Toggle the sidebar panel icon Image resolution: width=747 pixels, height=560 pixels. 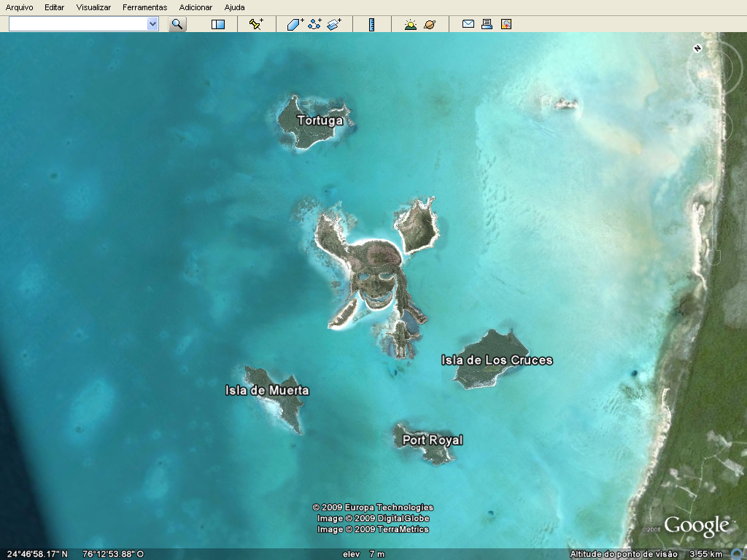point(217,24)
